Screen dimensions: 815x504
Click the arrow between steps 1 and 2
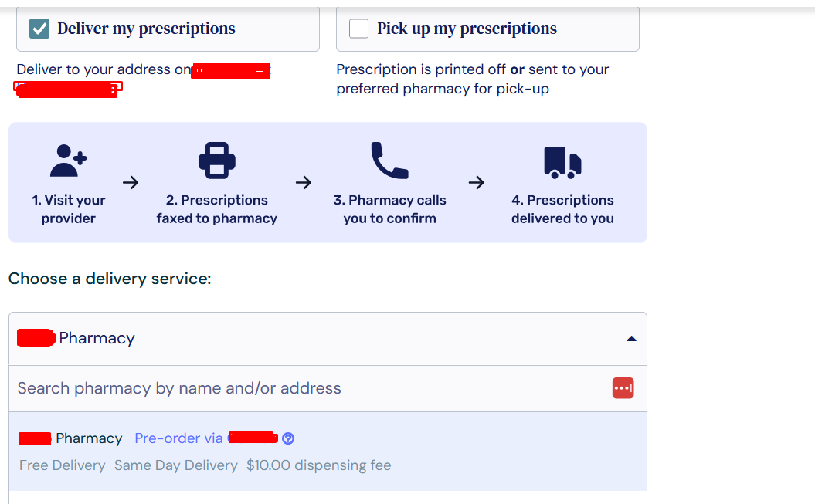click(131, 183)
